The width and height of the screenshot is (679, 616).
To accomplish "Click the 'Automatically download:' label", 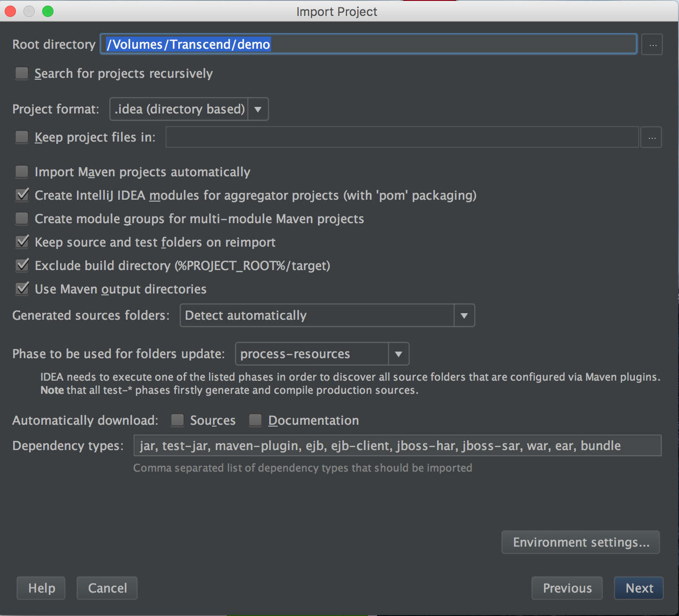I will click(x=85, y=421).
